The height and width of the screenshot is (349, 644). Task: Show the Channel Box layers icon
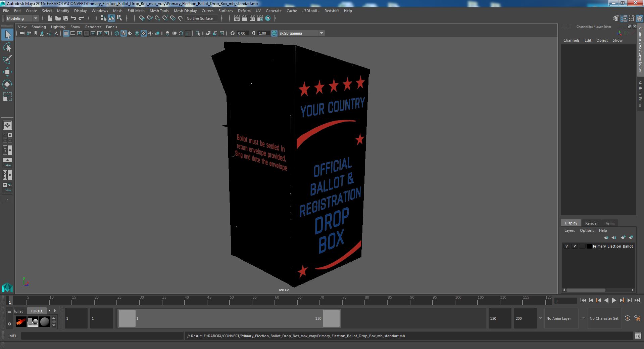click(x=639, y=18)
